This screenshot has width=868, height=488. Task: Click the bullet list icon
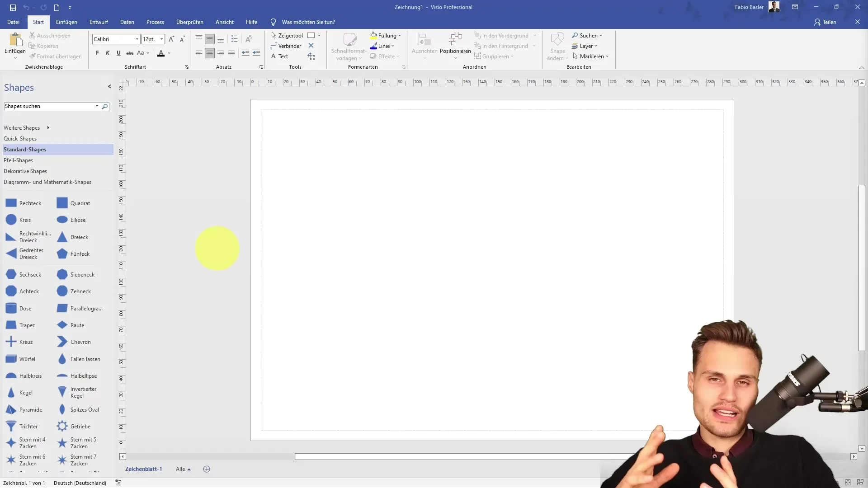pyautogui.click(x=234, y=39)
